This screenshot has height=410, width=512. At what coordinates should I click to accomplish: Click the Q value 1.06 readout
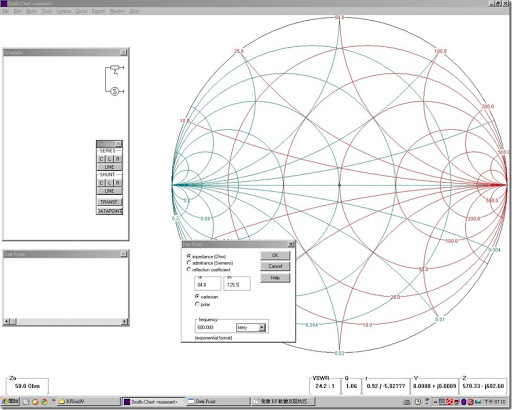click(x=351, y=386)
